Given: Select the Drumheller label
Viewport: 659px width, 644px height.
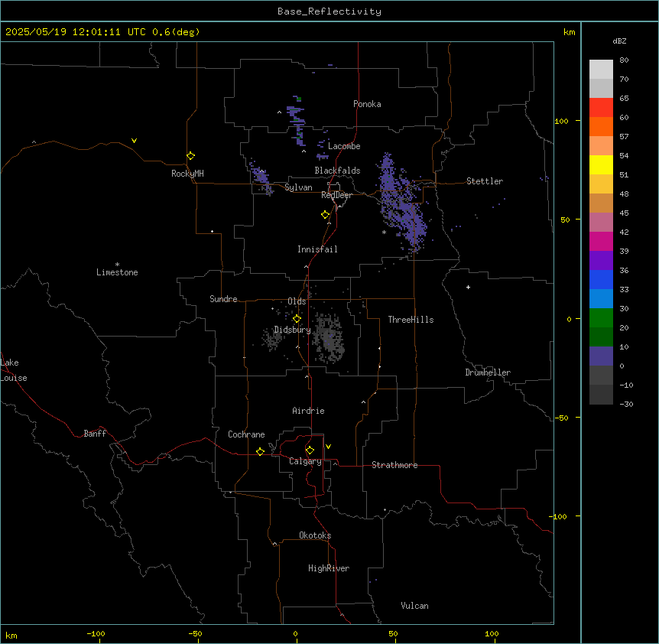Looking at the screenshot, I should click(x=488, y=372).
